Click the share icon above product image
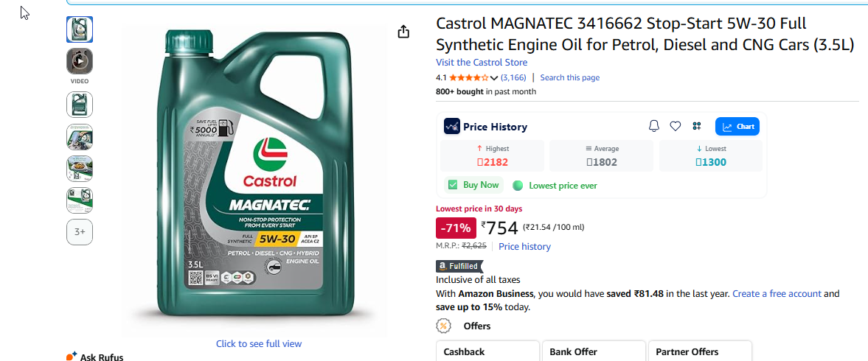This screenshot has width=868, height=361. coord(403,32)
